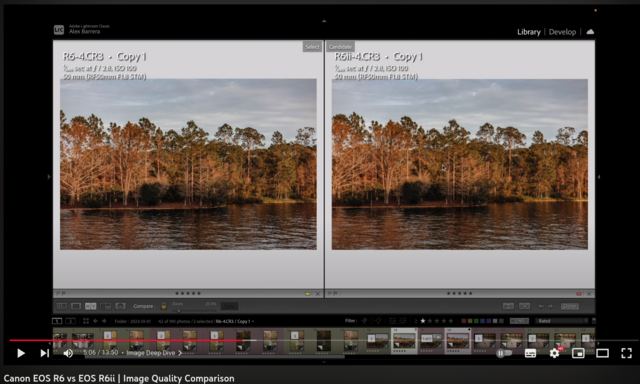Toggle the filter on/off switch at far right

(593, 321)
